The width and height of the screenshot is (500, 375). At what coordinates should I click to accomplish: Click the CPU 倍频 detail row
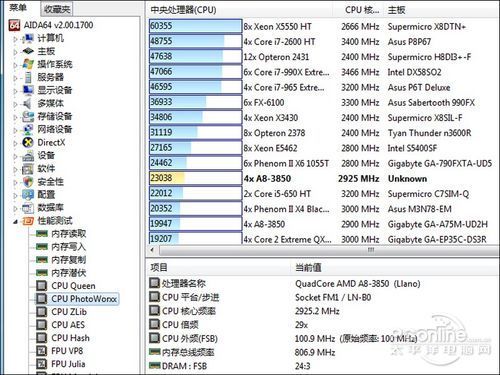[x=323, y=325]
